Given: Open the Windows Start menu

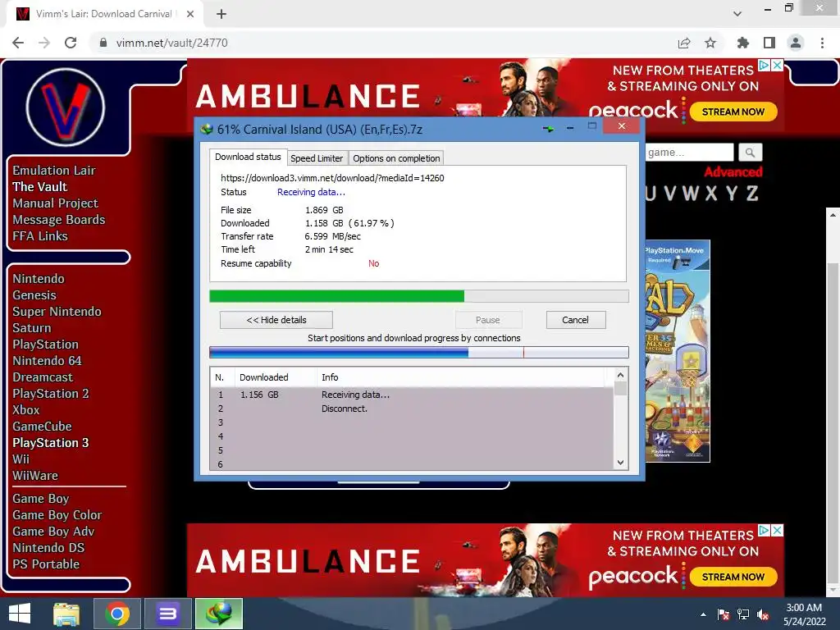Looking at the screenshot, I should tap(20, 614).
